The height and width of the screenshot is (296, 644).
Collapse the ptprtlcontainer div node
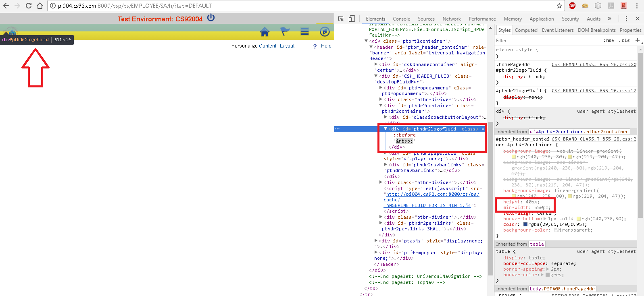click(x=366, y=41)
